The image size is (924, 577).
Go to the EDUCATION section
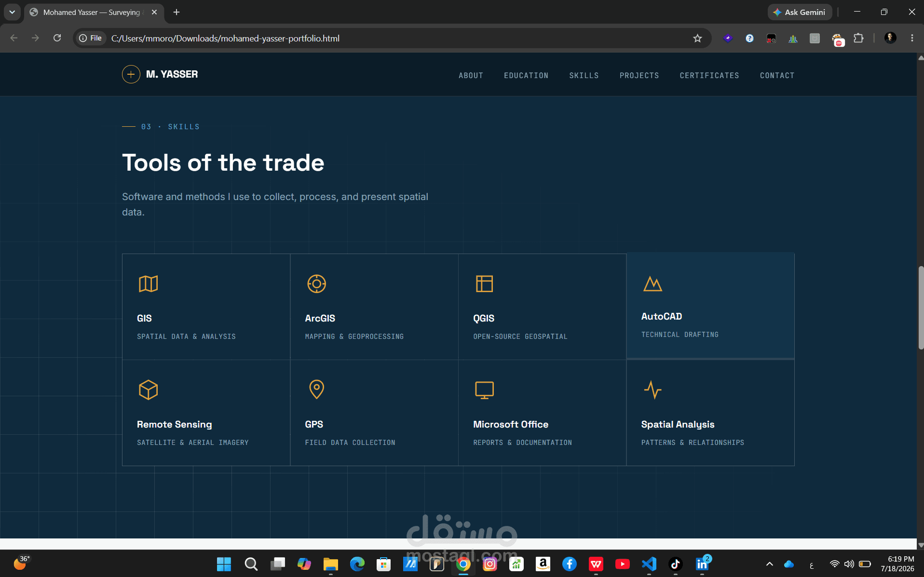tap(526, 75)
